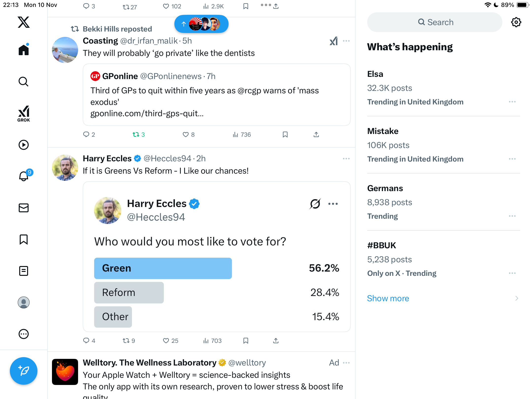Open Messages envelope in sidebar
This screenshot has height=399, width=532.
(24, 208)
